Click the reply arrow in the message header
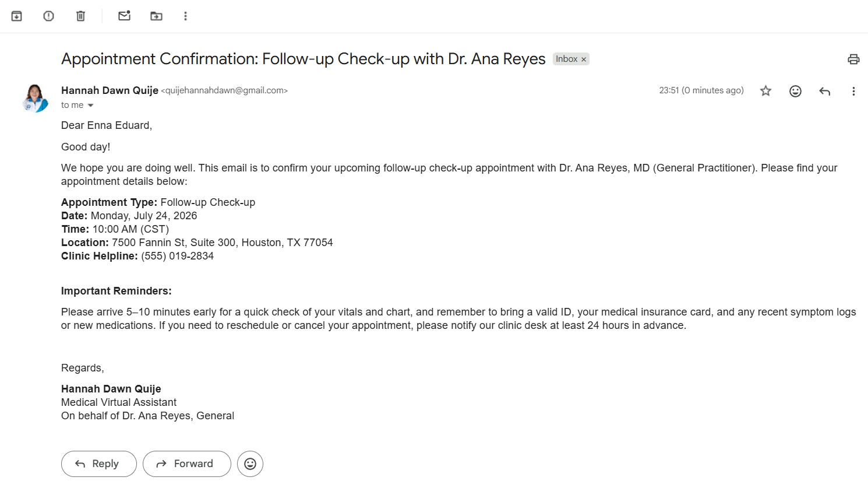Screen dimensions: 868x491 (824, 91)
